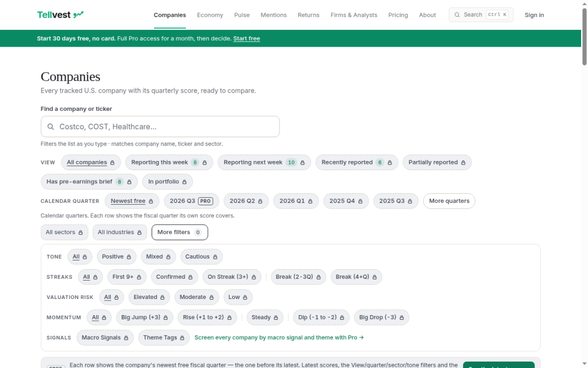Viewport: 588px width, 368px height.
Task: Select Dip (-1 to -2) momentum
Action: click(321, 317)
